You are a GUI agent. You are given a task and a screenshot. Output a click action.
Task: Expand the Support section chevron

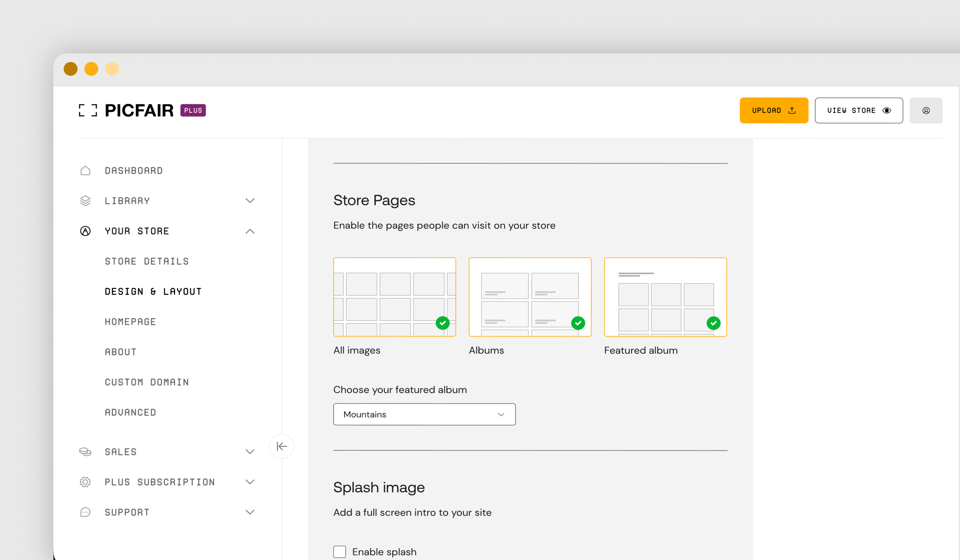(x=250, y=512)
